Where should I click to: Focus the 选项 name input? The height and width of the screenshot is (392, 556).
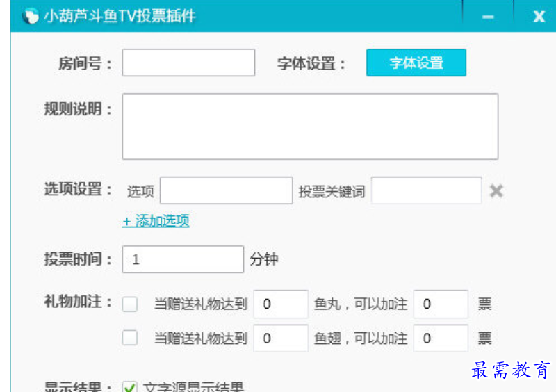point(227,190)
